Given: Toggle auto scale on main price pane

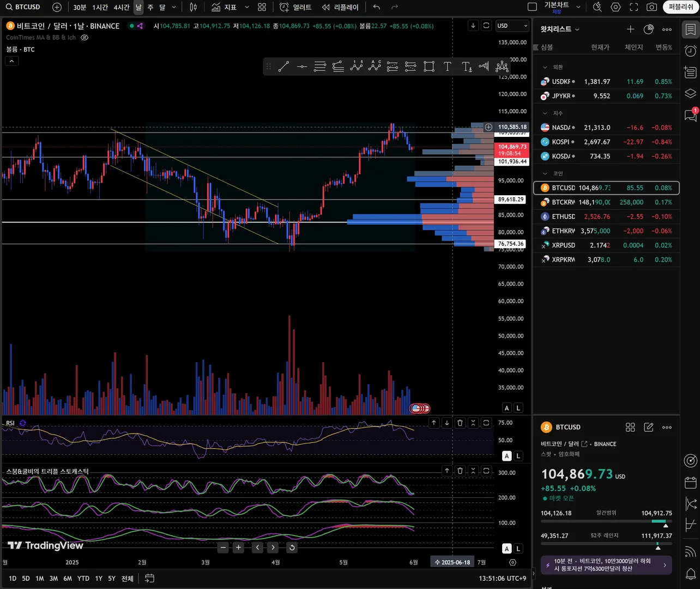Looking at the screenshot, I should (x=507, y=408).
